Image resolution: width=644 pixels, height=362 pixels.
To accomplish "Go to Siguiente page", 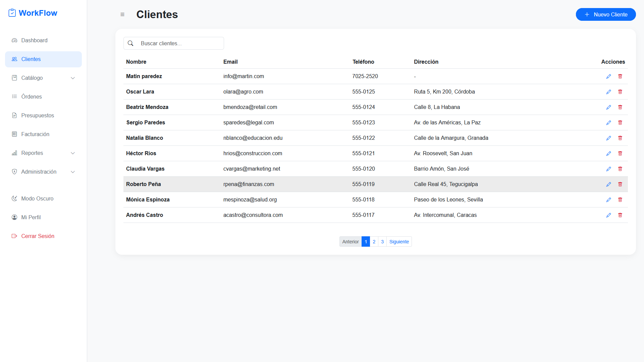I will point(399,242).
